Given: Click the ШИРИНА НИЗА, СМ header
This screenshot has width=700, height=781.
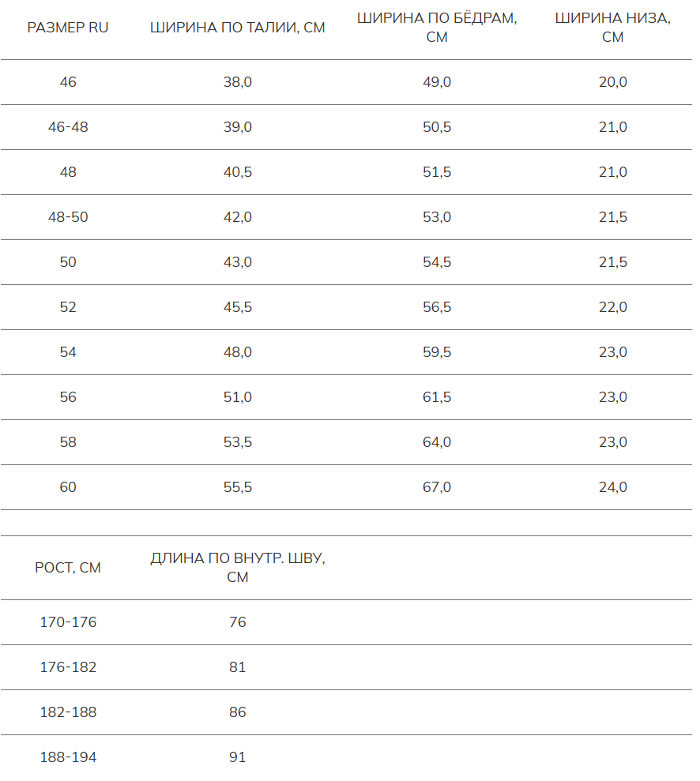Looking at the screenshot, I should pos(612,28).
